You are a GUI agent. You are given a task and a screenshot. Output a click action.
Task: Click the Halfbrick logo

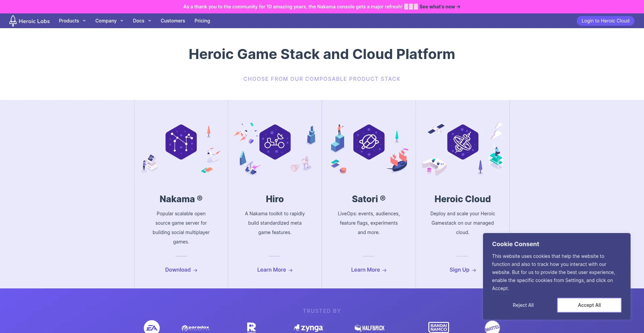pos(370,328)
